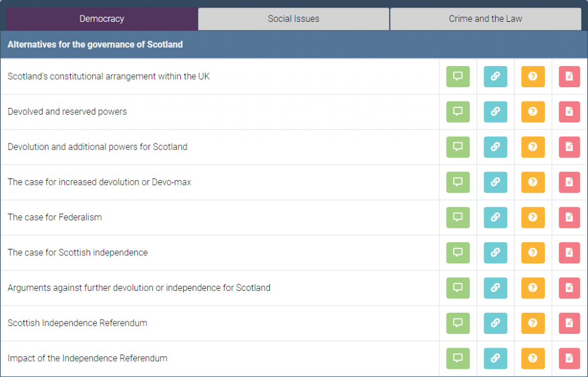The height and width of the screenshot is (377, 588).
Task: Open link icon for Devolution and additional powers
Action: 495,147
